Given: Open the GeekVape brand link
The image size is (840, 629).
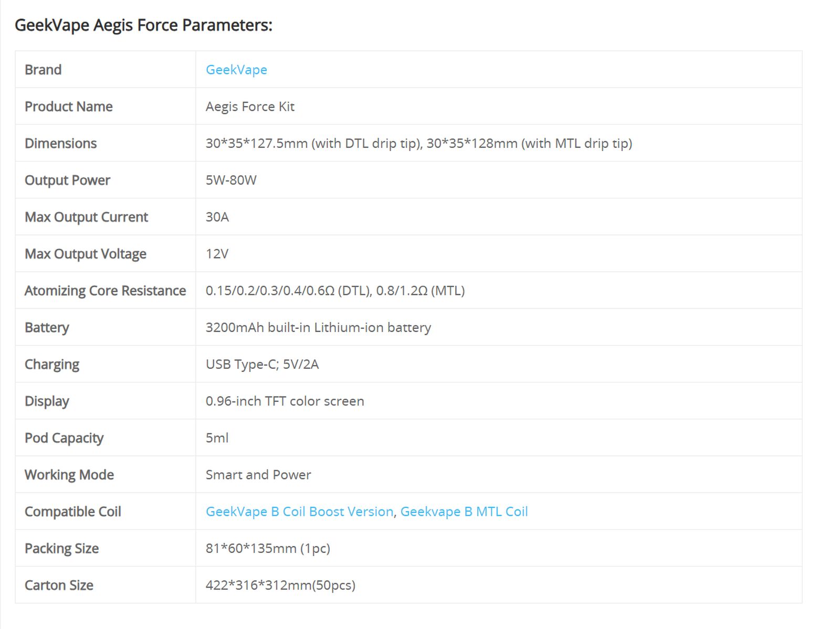Looking at the screenshot, I should pos(236,70).
